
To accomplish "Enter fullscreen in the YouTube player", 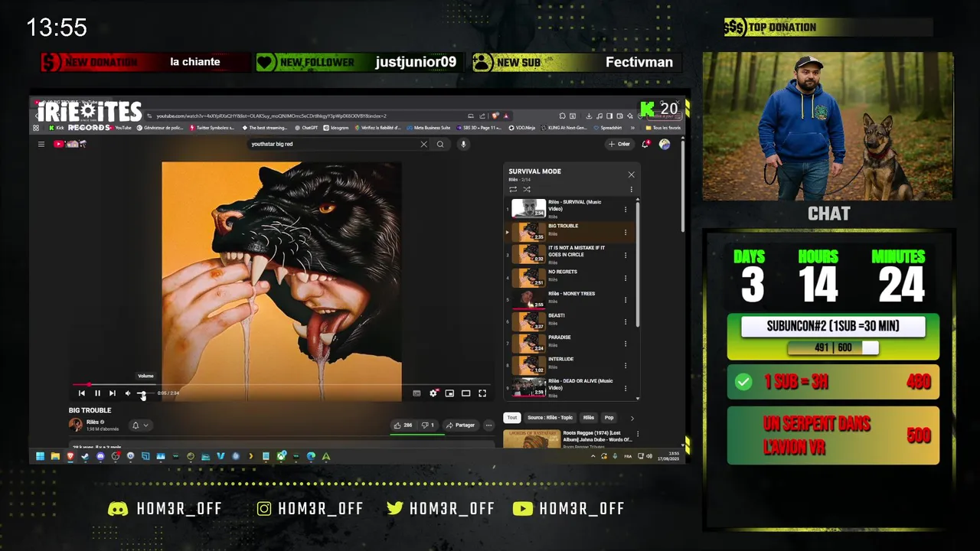I will (x=482, y=393).
